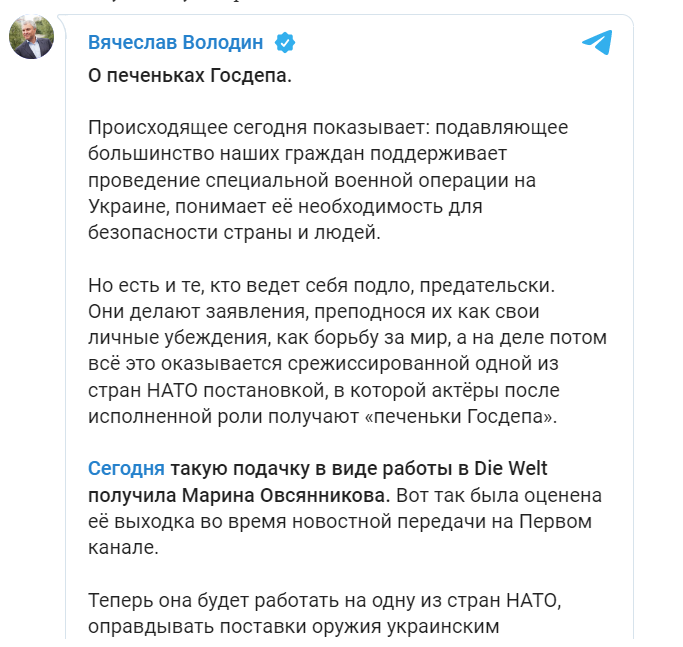The image size is (683, 647).
Task: Open the Telegram paper plane icon
Action: pyautogui.click(x=597, y=42)
